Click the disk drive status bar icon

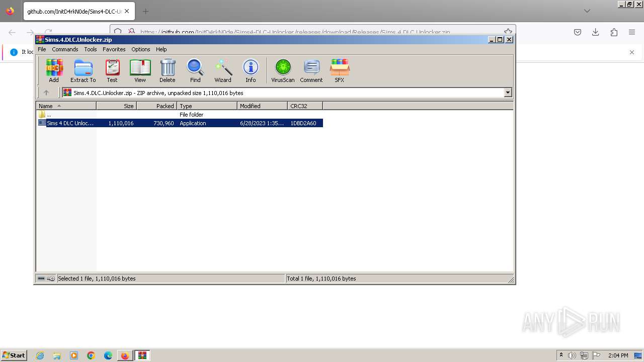tap(41, 279)
